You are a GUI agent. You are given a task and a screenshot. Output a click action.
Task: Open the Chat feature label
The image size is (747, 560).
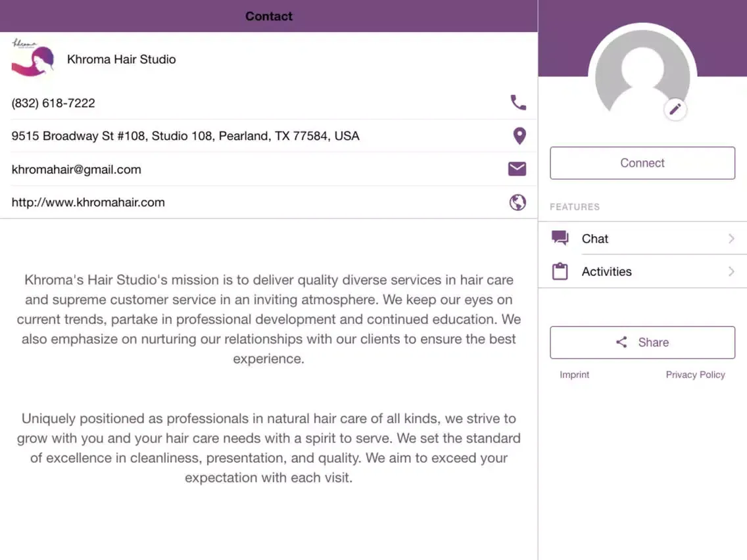(595, 239)
